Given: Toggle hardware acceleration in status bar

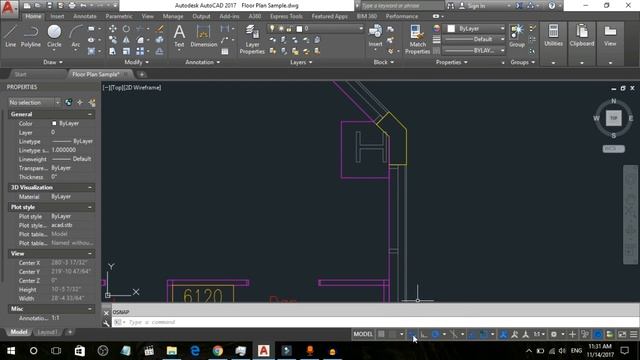Looking at the screenshot, I should click(x=598, y=334).
